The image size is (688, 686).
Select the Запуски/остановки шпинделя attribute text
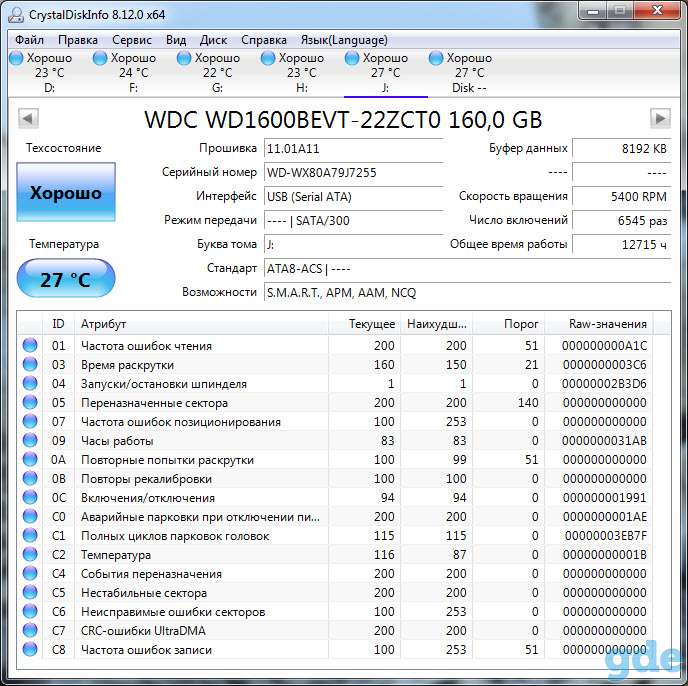click(164, 384)
